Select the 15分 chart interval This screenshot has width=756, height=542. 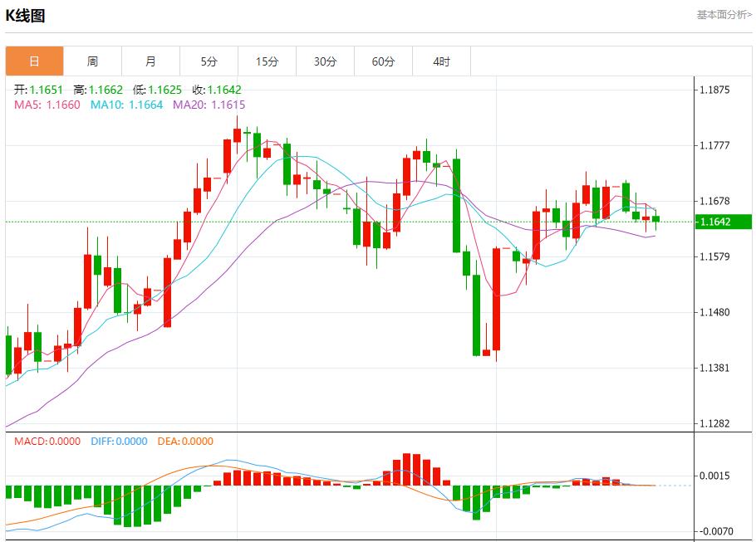point(267,61)
